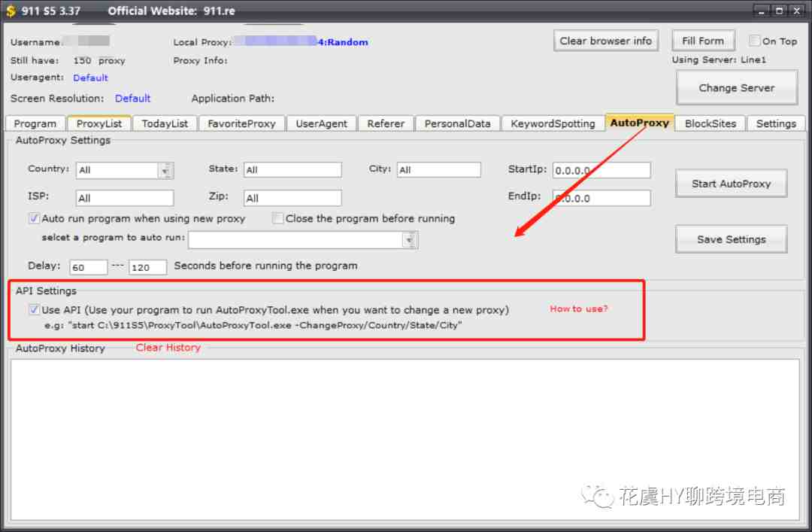The width and height of the screenshot is (812, 532).
Task: Enable Close the program before running
Action: click(x=278, y=218)
